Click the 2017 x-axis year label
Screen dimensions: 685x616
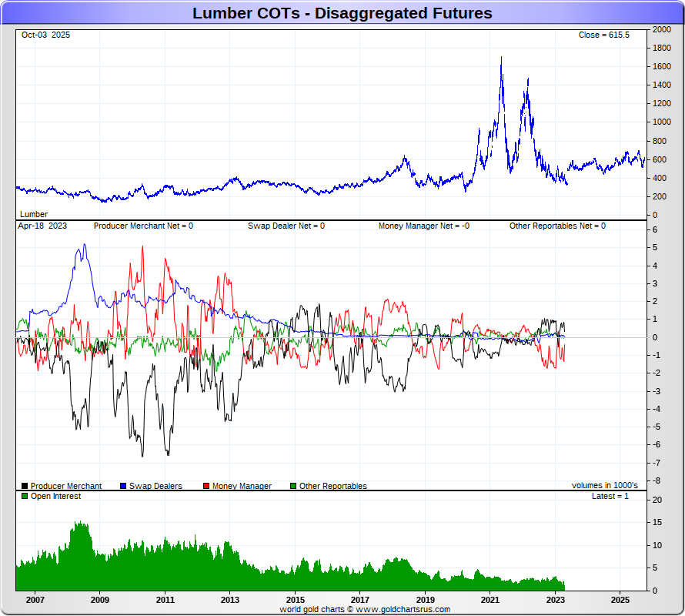click(360, 600)
